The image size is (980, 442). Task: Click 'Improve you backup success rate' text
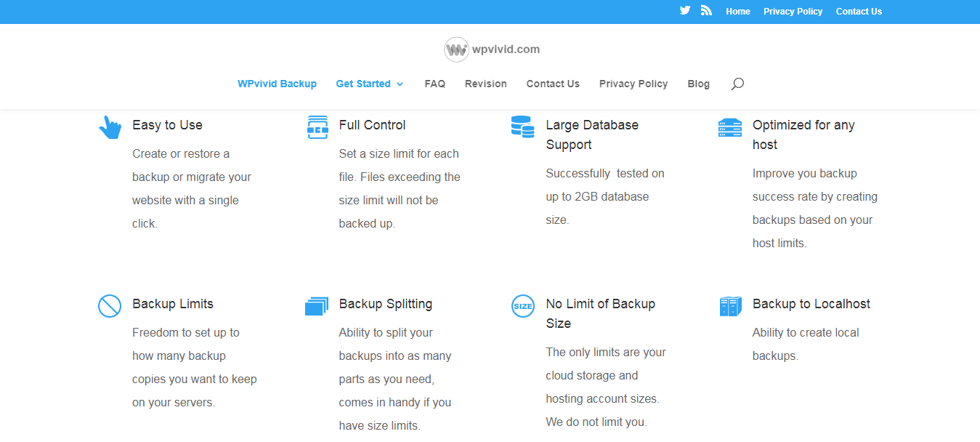(x=815, y=208)
